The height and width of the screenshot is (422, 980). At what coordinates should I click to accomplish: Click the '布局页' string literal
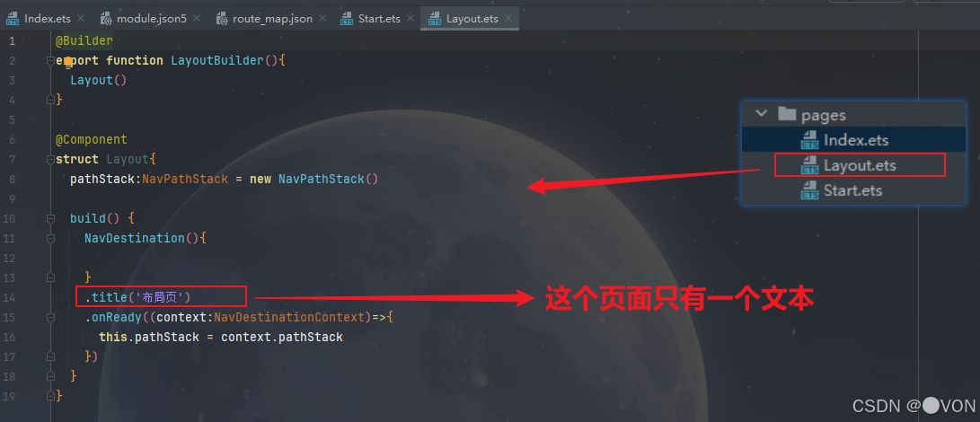163,297
